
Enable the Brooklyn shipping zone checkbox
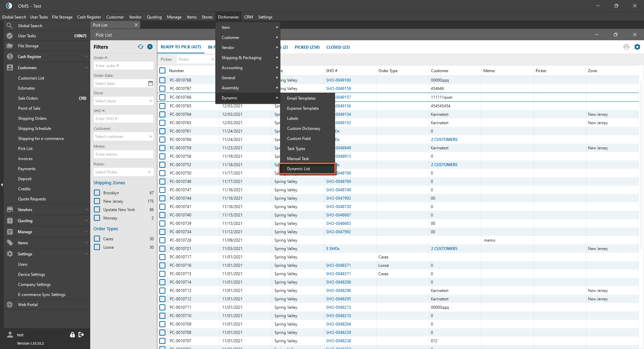97,193
